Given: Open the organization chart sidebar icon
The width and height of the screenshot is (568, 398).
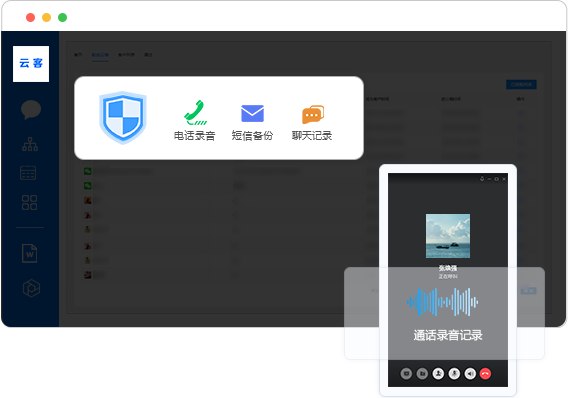Looking at the screenshot, I should pyautogui.click(x=30, y=144).
